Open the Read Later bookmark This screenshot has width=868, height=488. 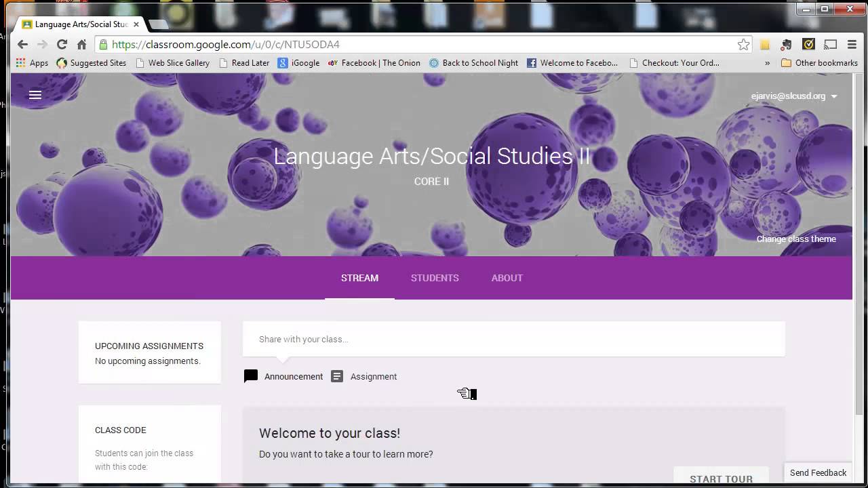[x=244, y=63]
